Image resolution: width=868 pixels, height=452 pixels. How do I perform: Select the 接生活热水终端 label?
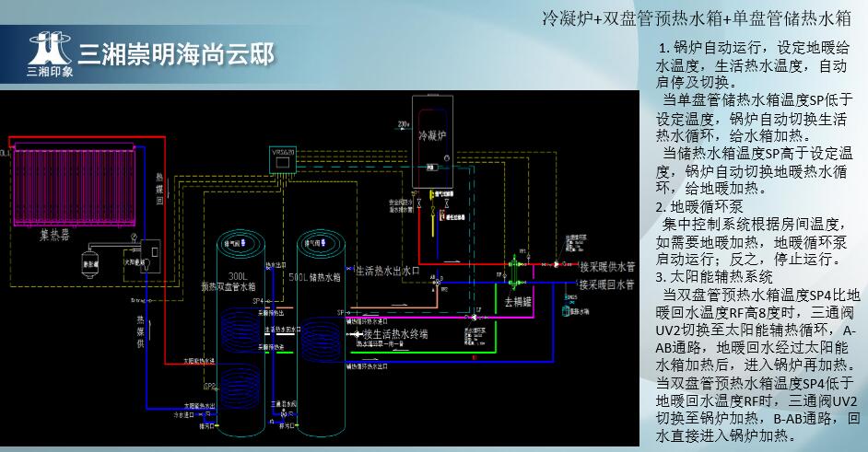pyautogui.click(x=396, y=334)
